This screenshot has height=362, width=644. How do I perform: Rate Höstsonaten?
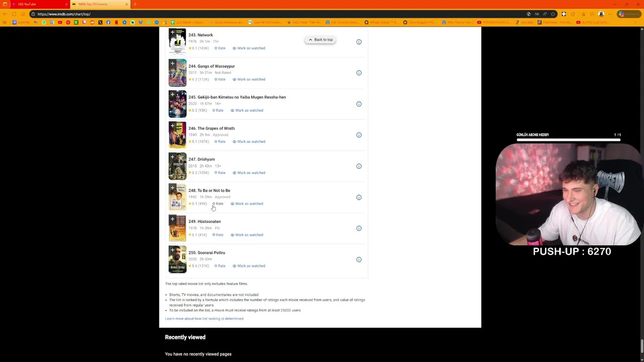[x=218, y=235]
